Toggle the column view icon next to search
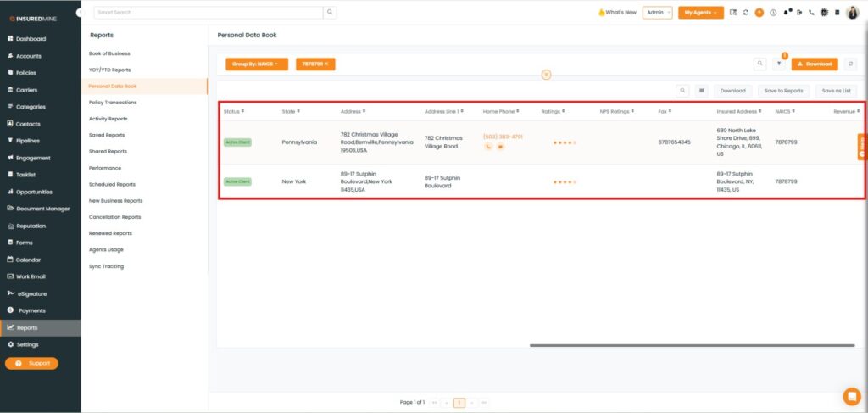Image resolution: width=868 pixels, height=413 pixels. 702,91
